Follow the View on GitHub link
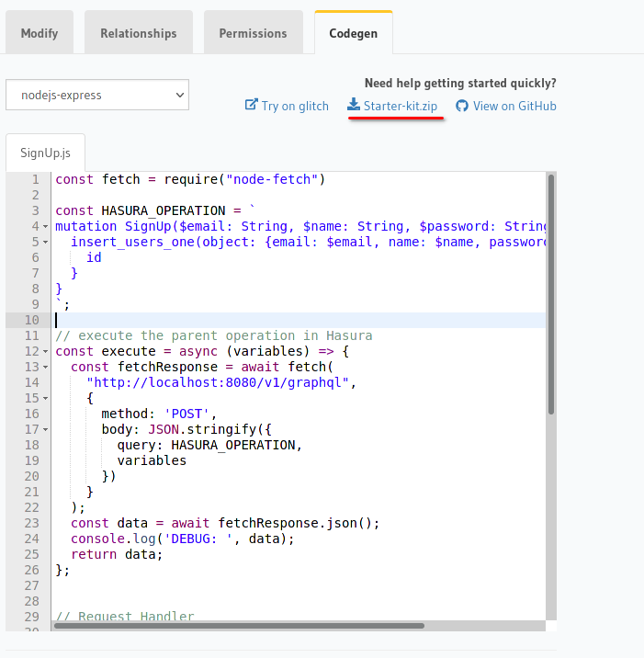Viewport: 644px width, 658px height. click(514, 106)
